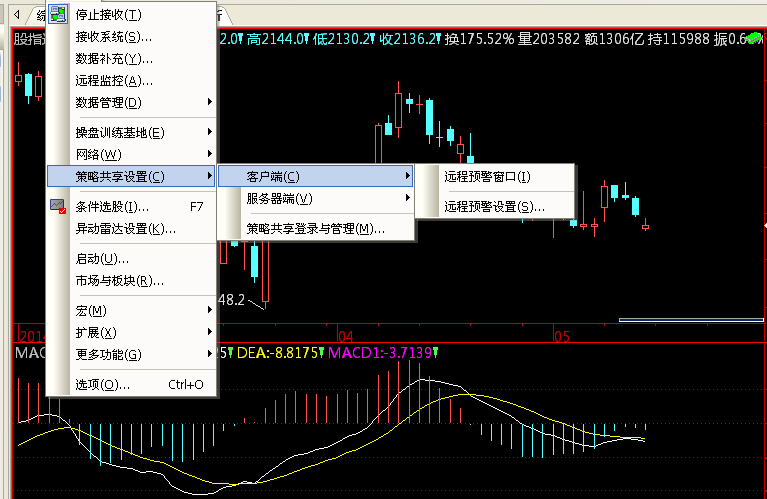Screen dimensions: 767x499
Task: Open 远程预警窗口(I) entry
Action: click(495, 176)
